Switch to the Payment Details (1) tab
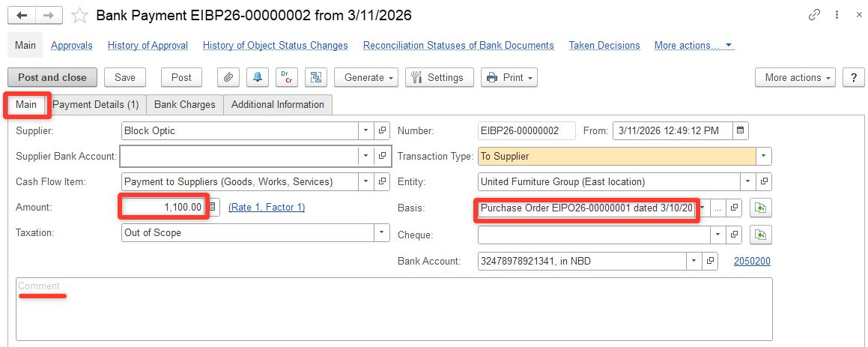The image size is (868, 347). 96,105
